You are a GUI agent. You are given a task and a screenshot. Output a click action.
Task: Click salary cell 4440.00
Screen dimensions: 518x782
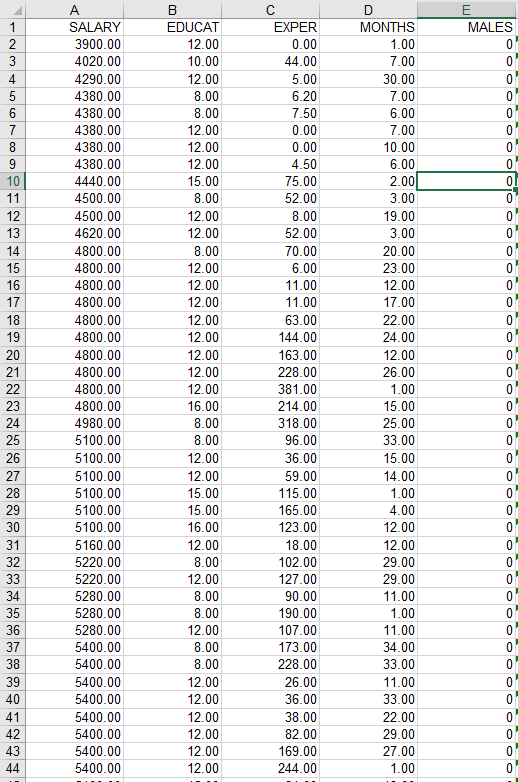[74, 181]
